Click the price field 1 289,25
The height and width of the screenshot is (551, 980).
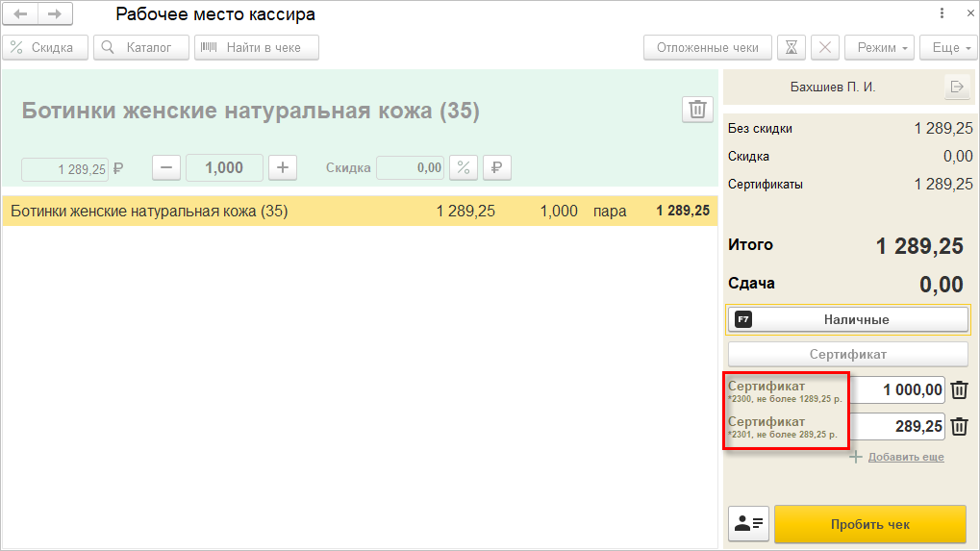click(x=65, y=169)
